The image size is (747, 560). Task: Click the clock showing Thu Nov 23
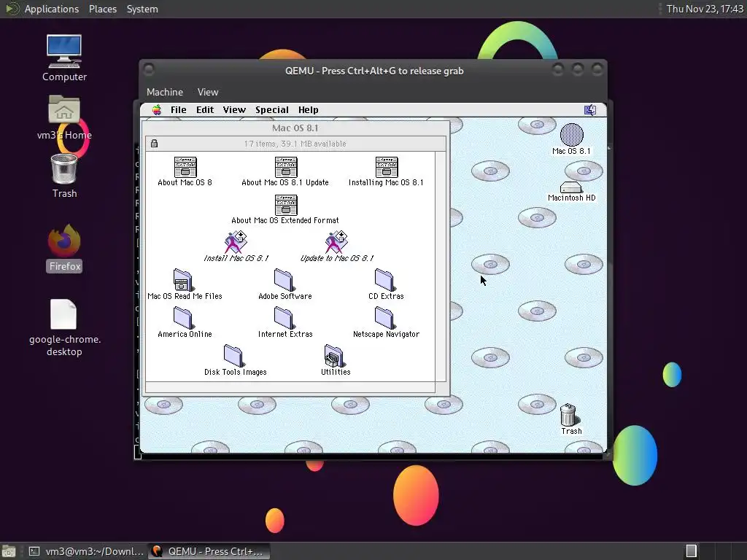pyautogui.click(x=705, y=9)
